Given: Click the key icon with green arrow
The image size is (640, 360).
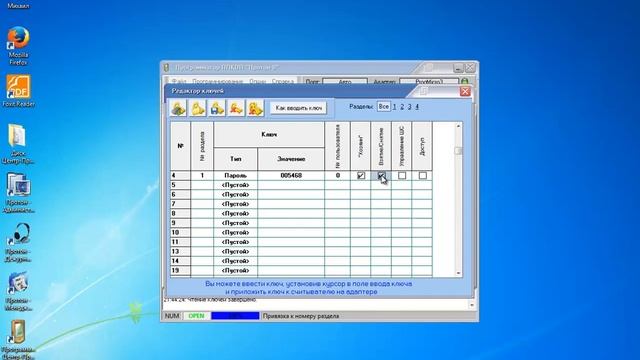Looking at the screenshot, I should [x=178, y=108].
